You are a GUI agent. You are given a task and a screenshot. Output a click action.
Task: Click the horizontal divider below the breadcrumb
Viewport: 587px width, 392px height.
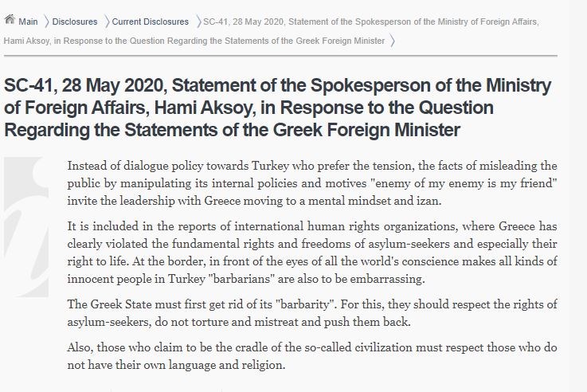pos(279,56)
